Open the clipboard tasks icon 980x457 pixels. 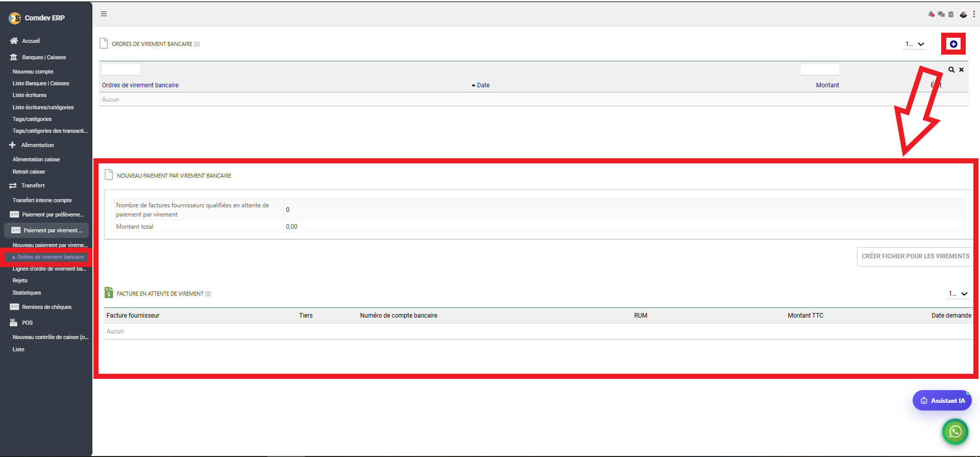point(951,14)
